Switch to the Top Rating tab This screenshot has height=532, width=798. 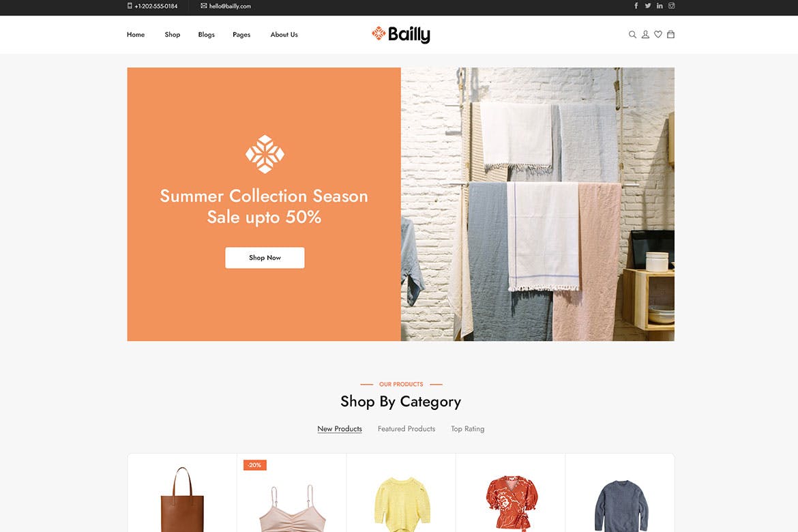pos(468,428)
